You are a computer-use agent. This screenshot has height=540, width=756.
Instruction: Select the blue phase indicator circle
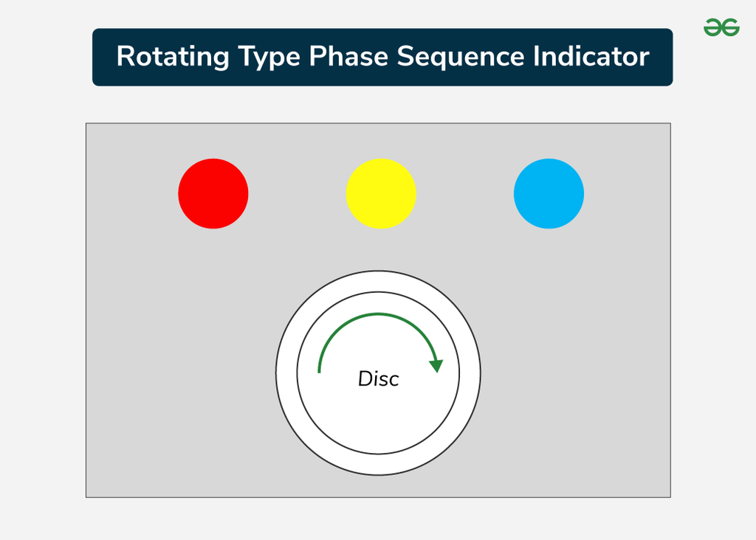click(x=549, y=193)
